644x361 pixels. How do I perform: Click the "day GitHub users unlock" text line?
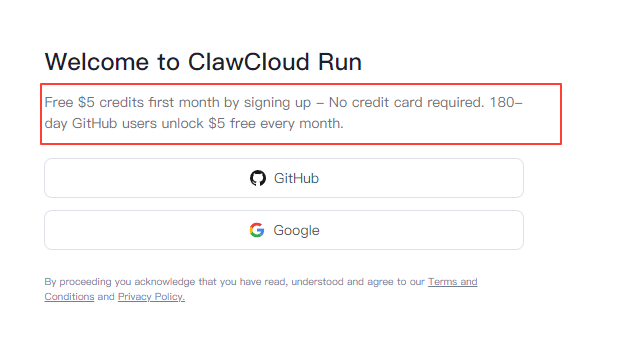124,123
